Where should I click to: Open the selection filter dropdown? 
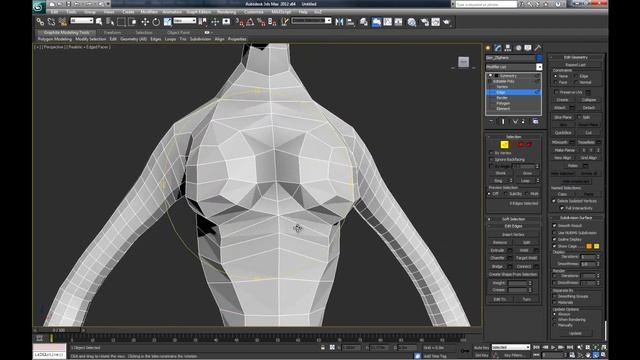tap(82, 20)
